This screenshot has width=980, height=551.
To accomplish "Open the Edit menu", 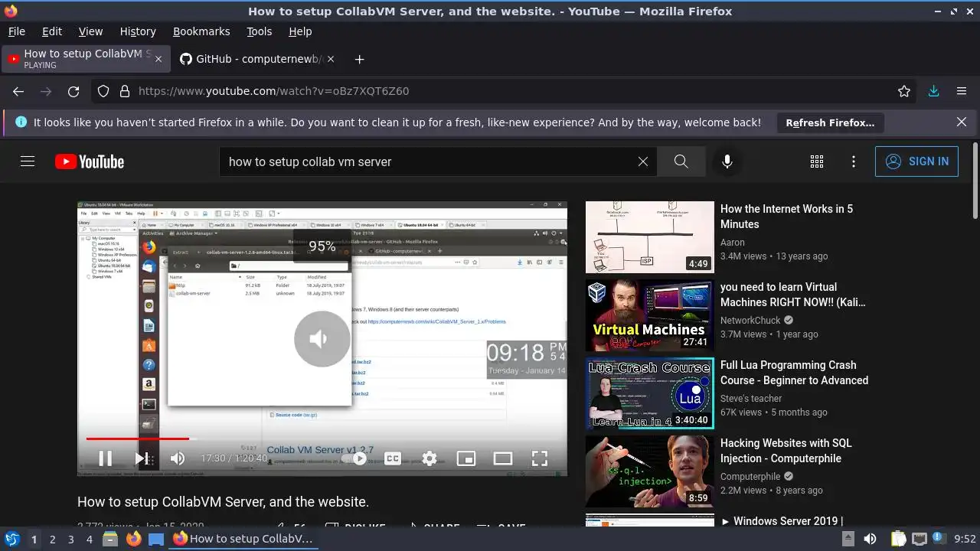I will (52, 31).
